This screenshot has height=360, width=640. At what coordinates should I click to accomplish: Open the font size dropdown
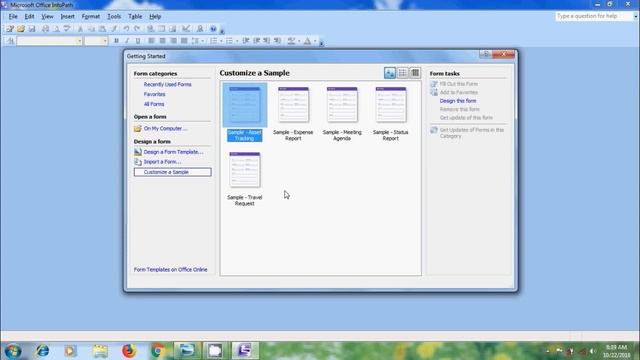click(x=105, y=41)
